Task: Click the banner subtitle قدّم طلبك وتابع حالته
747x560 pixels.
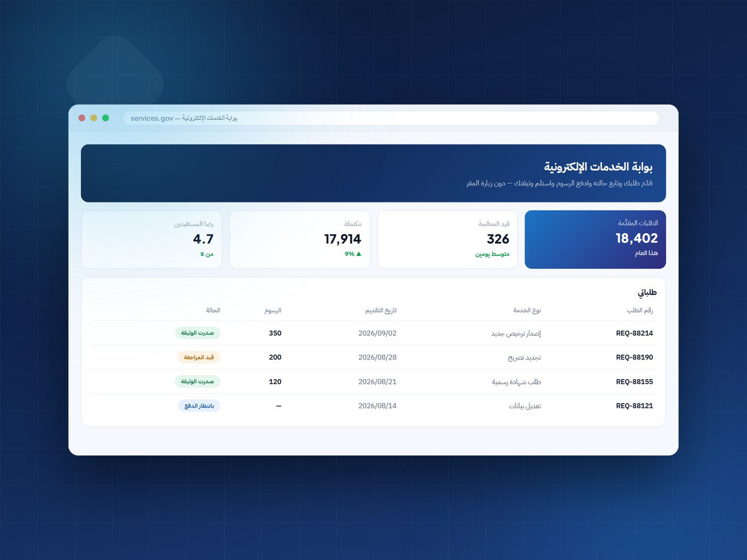Action: coord(559,183)
